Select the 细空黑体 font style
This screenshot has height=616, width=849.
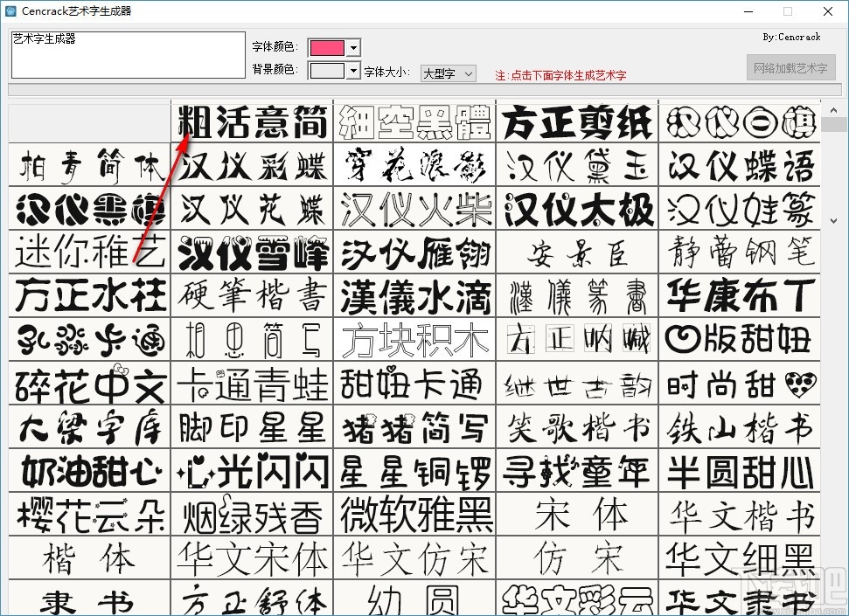(414, 122)
